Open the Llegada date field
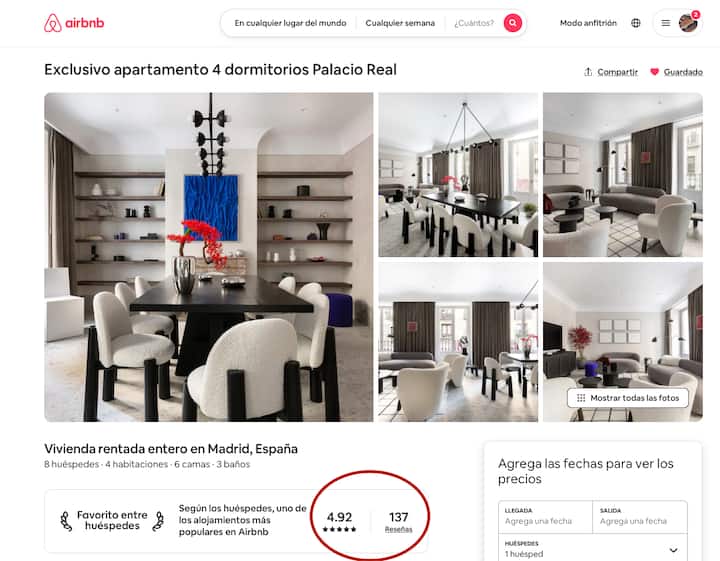The width and height of the screenshot is (720, 561). [x=545, y=517]
